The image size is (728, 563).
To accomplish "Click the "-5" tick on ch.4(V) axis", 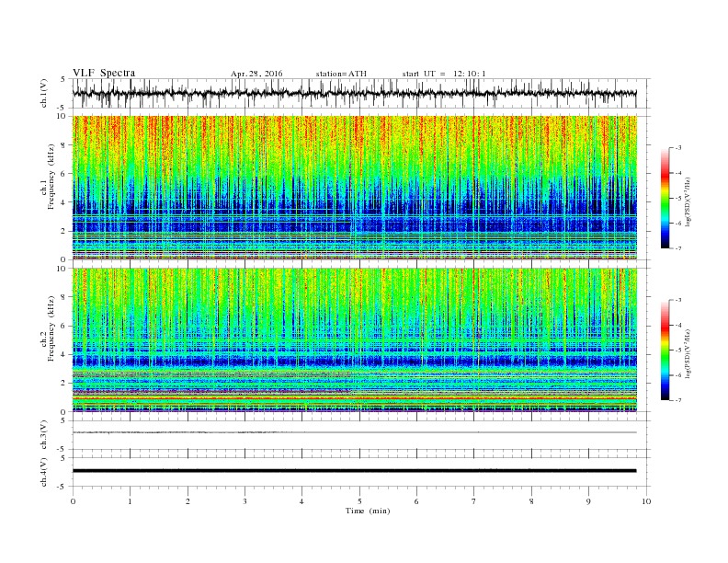I will coord(63,487).
